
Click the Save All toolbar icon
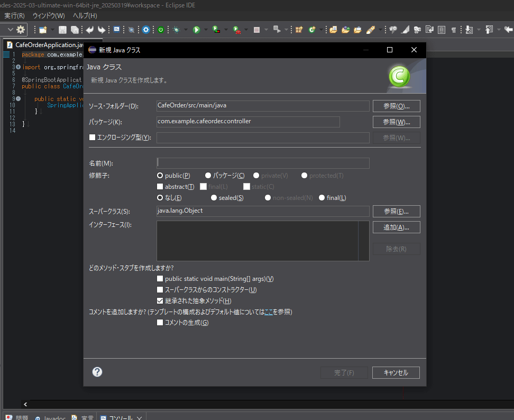tap(75, 30)
